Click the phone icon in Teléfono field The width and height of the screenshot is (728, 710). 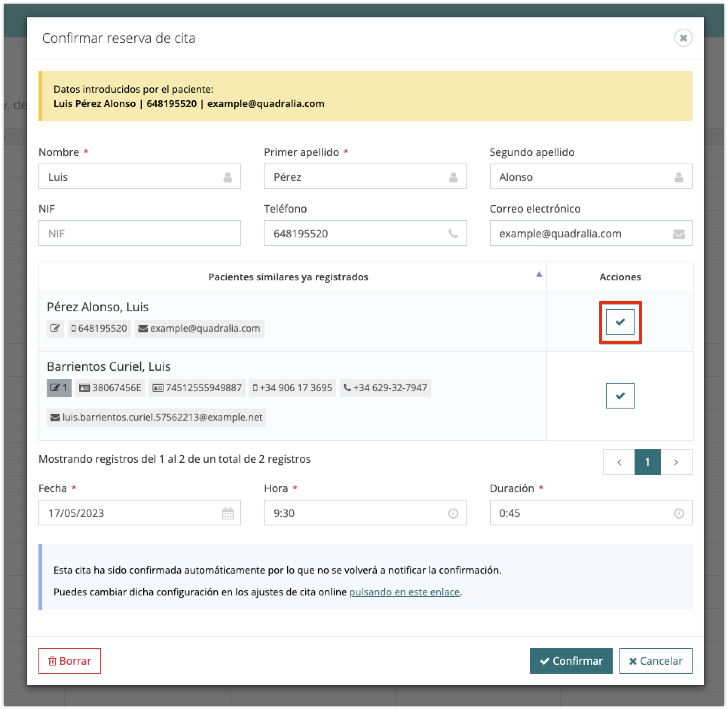[x=453, y=234]
